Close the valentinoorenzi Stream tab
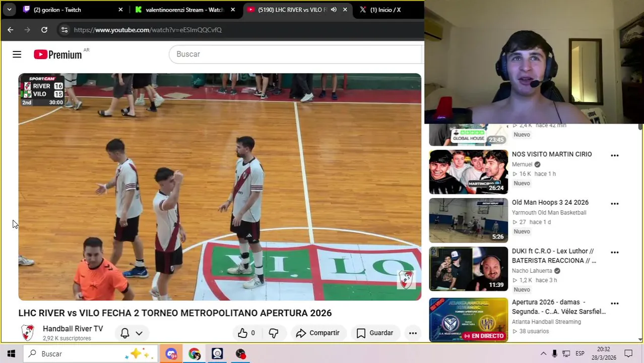The width and height of the screenshot is (644, 363). tap(232, 10)
